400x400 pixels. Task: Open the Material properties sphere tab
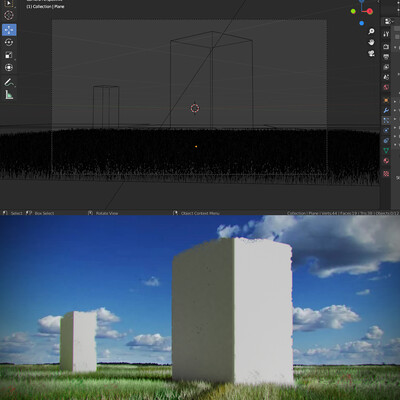click(386, 161)
